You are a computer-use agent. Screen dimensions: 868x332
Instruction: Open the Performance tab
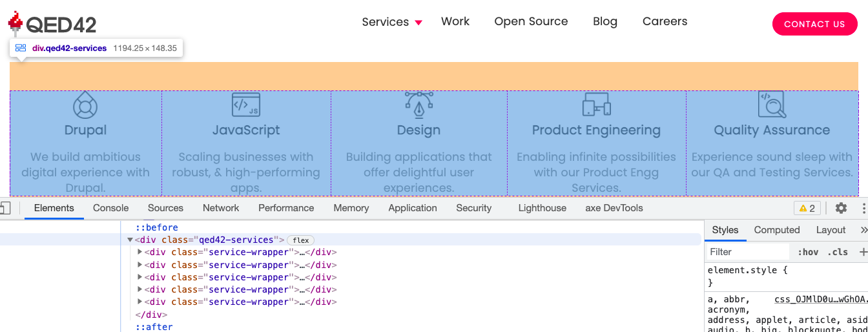pos(286,208)
